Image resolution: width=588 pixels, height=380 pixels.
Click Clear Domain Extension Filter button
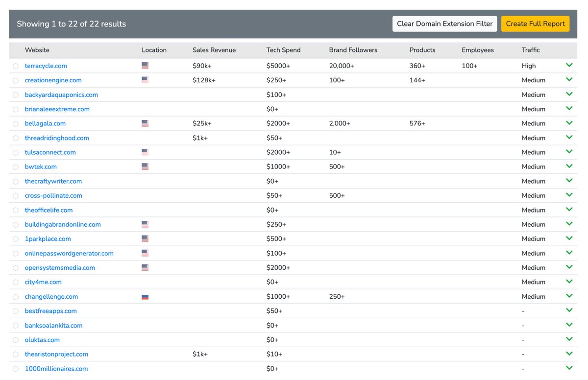coord(445,24)
